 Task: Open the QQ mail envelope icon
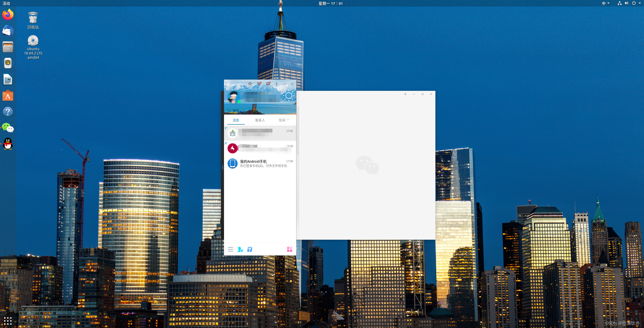(268, 84)
